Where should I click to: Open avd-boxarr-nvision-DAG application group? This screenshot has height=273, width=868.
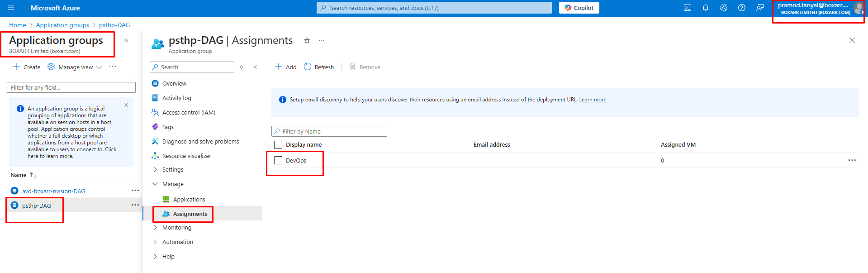click(x=53, y=191)
